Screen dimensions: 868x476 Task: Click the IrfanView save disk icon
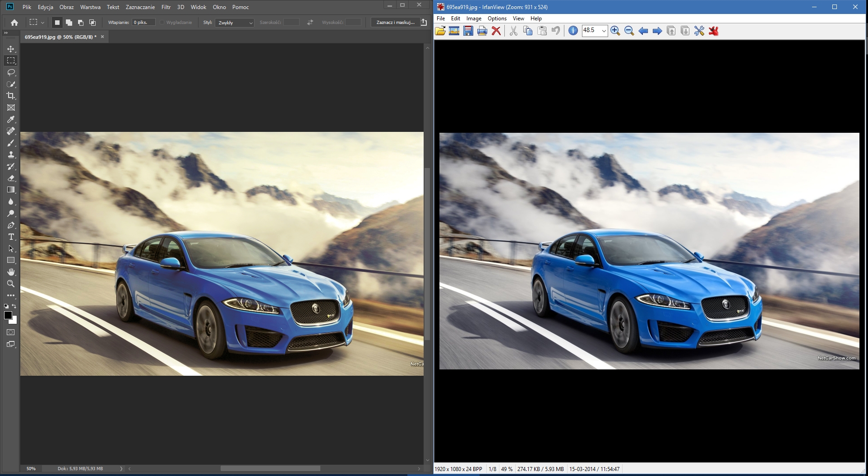468,31
